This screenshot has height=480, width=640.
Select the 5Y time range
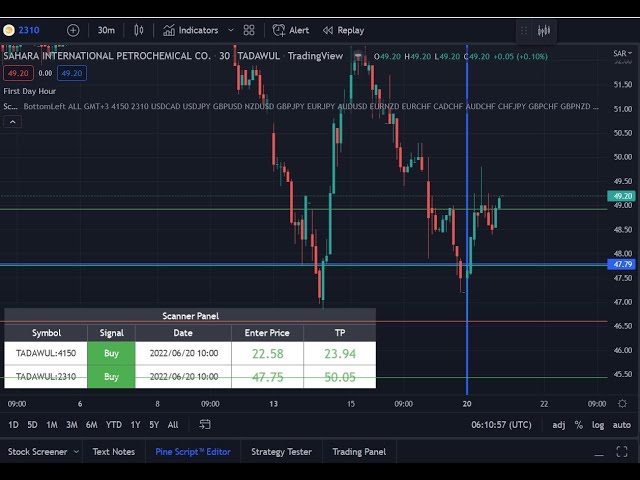coord(154,425)
